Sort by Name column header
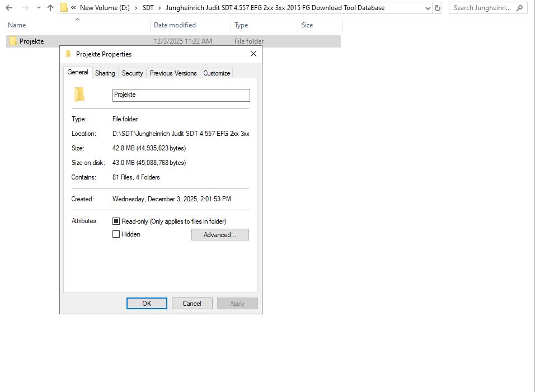Viewport: 535px width, 392px height. pyautogui.click(x=17, y=25)
